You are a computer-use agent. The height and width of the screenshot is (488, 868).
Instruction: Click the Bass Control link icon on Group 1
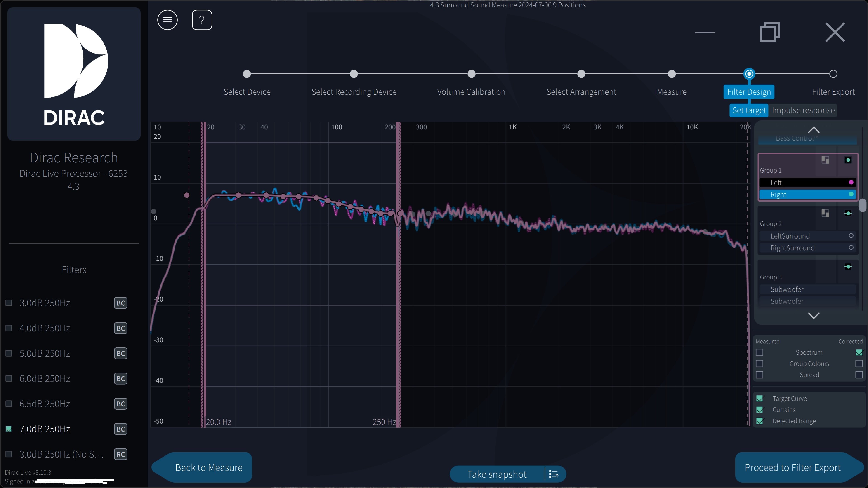click(849, 160)
